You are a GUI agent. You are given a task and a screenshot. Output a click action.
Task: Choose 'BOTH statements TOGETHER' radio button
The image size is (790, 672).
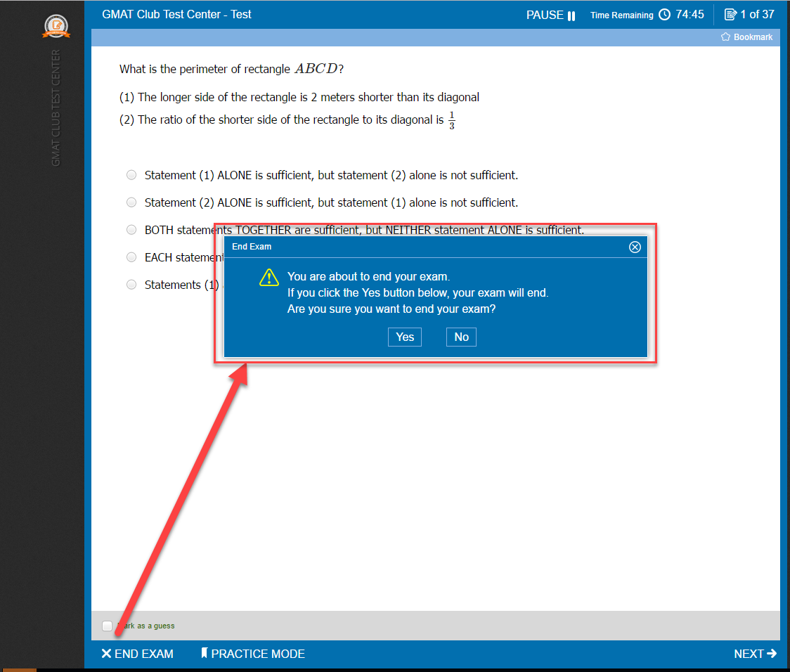click(131, 230)
